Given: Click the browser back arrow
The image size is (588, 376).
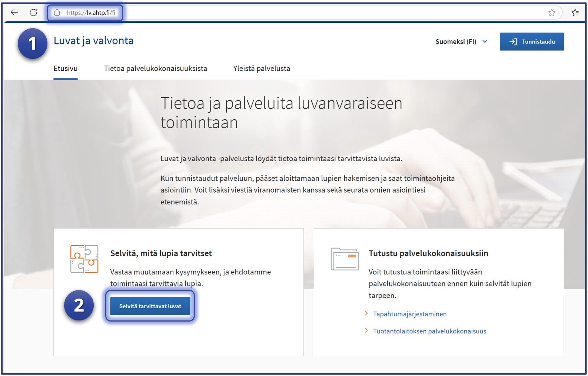Looking at the screenshot, I should 14,13.
